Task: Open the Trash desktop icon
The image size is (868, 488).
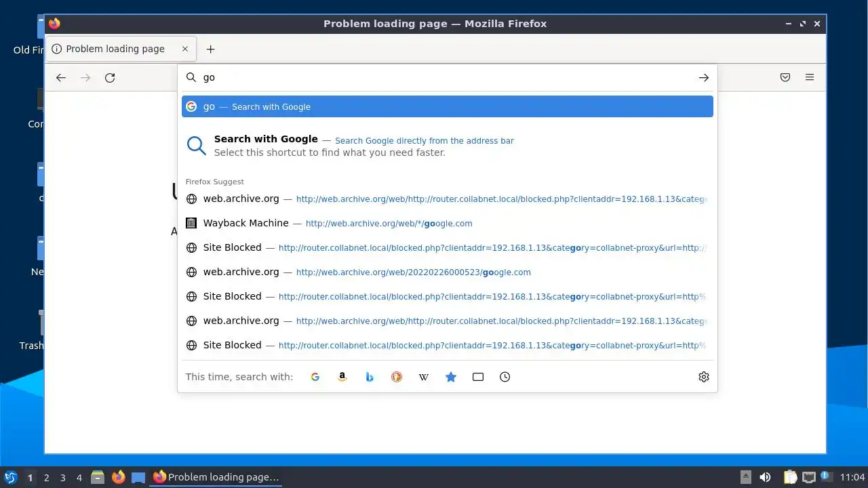Action: click(31, 330)
